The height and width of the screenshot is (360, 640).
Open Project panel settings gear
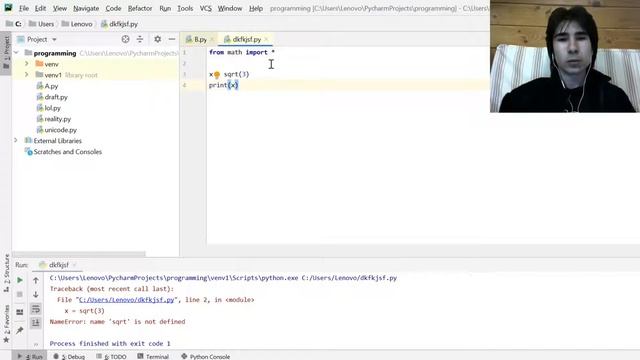(x=157, y=39)
